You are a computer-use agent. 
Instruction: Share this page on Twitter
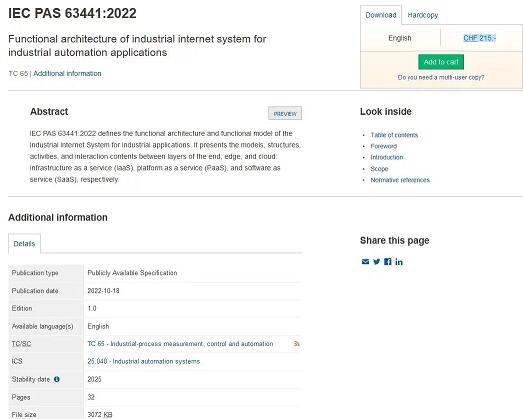[x=377, y=262]
